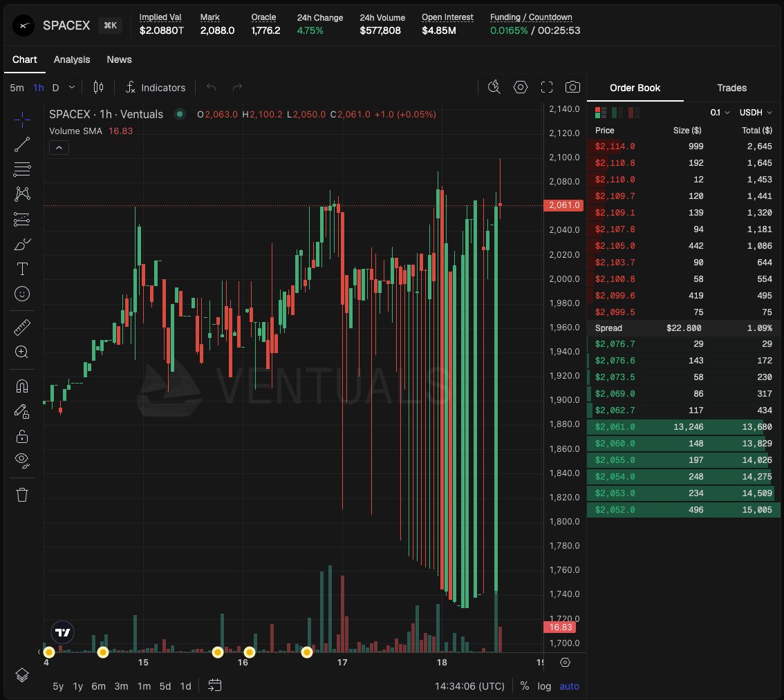784x700 pixels.
Task: Open the emoji icons tool
Action: (22, 294)
